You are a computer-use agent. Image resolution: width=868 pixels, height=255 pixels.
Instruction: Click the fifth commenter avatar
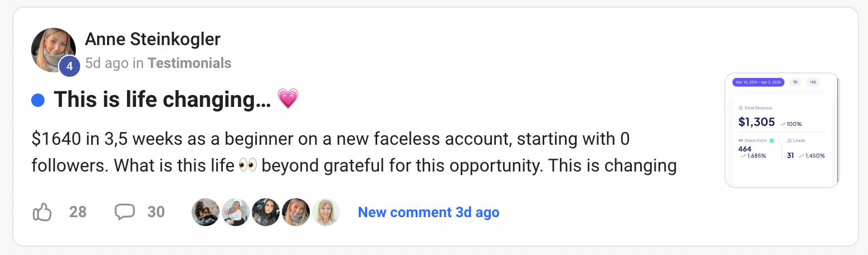tap(326, 212)
